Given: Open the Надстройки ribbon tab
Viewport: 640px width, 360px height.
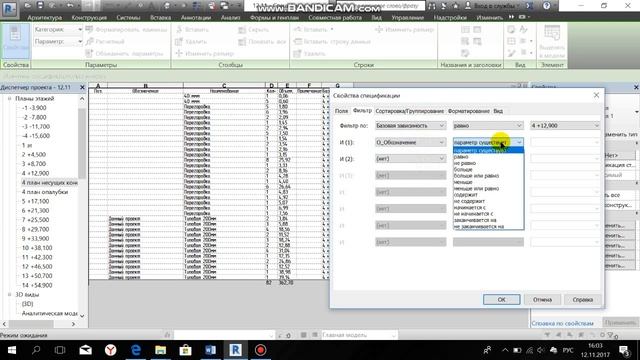Looking at the screenshot, I should point(450,18).
